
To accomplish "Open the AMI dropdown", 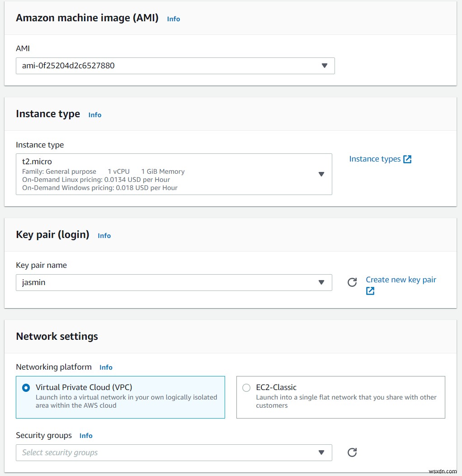I will 325,66.
